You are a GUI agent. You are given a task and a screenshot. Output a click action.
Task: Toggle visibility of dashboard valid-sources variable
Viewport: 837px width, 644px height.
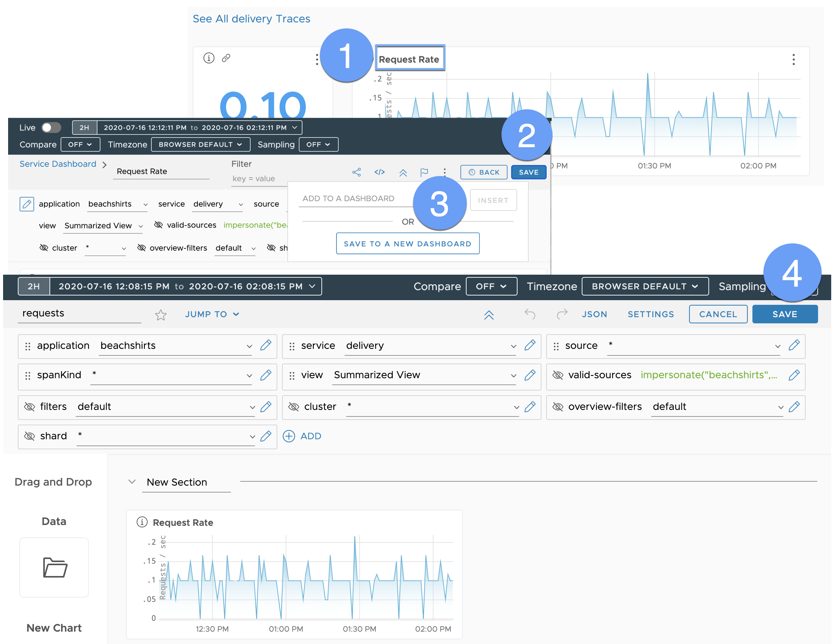pos(558,375)
